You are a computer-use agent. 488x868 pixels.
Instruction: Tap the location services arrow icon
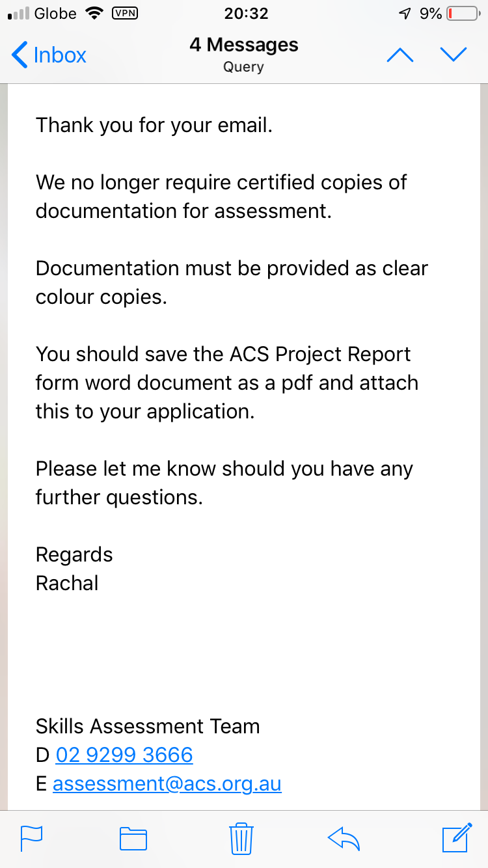pyautogui.click(x=405, y=14)
